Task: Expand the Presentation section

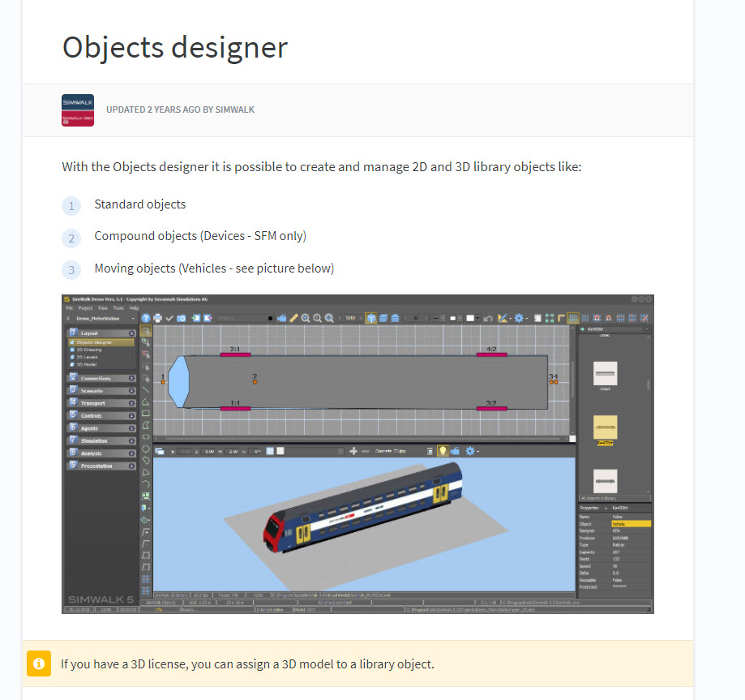Action: point(131,466)
